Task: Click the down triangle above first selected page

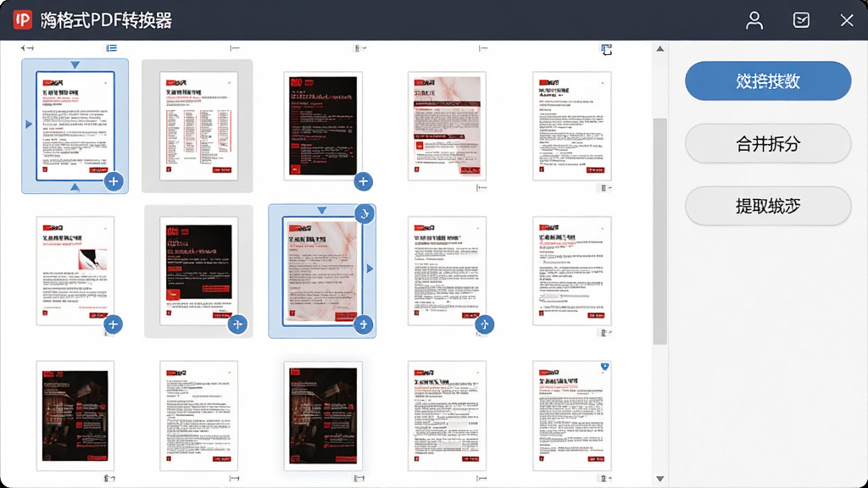Action: point(75,64)
